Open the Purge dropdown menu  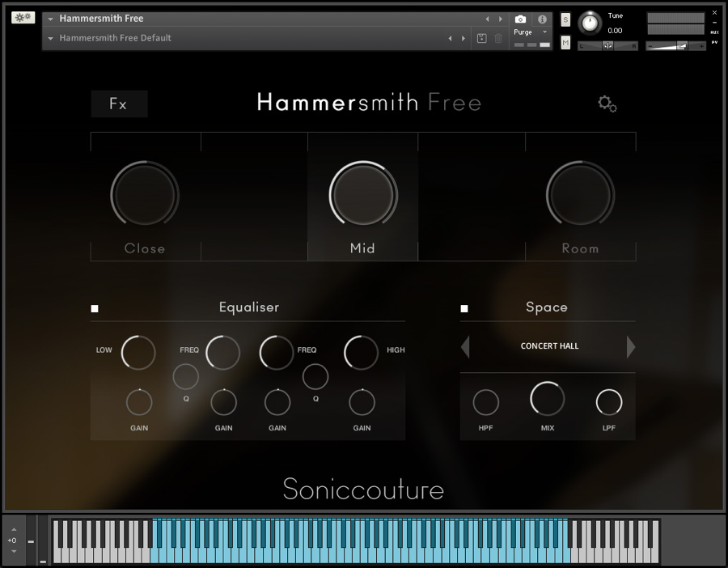pos(531,32)
